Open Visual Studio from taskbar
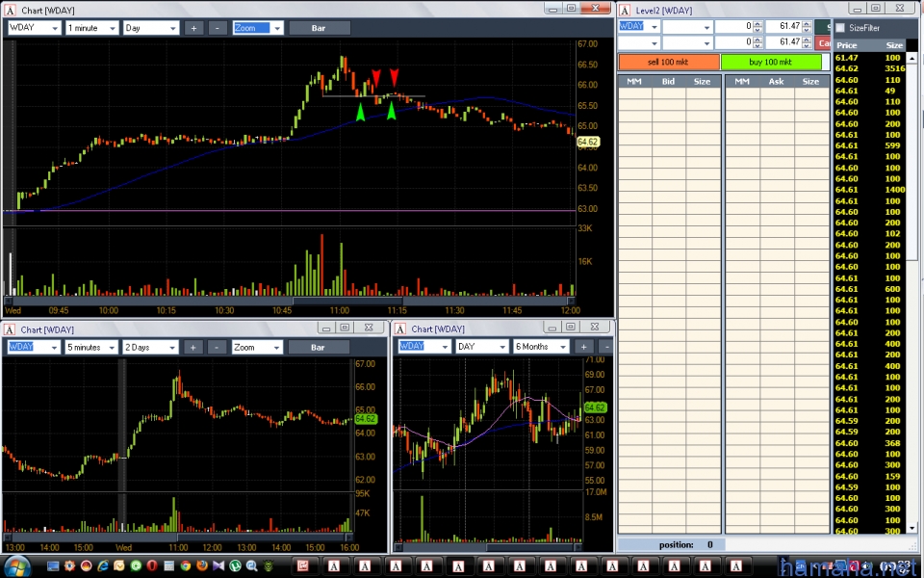924x578 pixels. (218, 566)
